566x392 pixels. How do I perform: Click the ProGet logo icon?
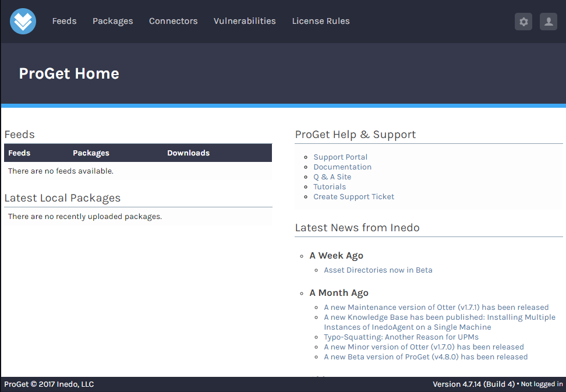point(23,22)
